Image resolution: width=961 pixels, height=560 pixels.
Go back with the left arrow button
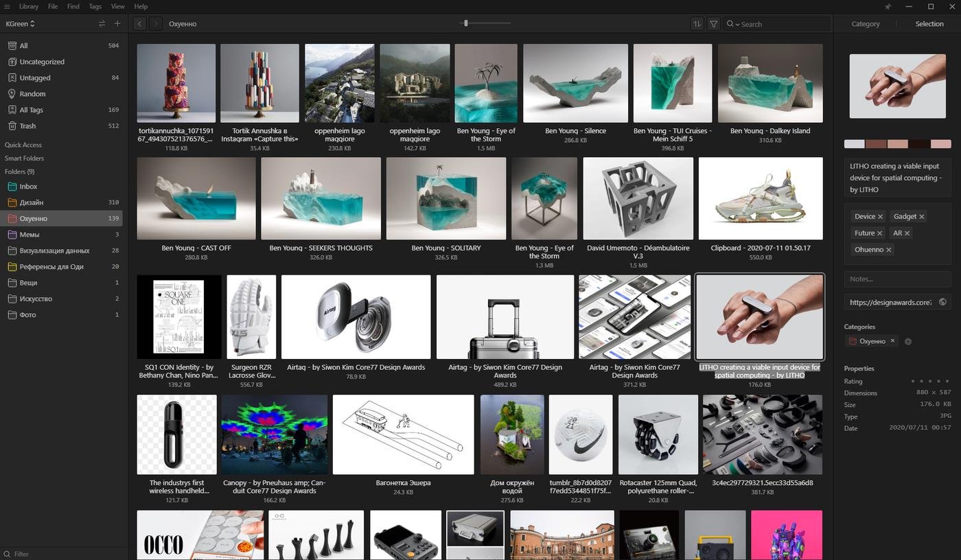[x=139, y=24]
